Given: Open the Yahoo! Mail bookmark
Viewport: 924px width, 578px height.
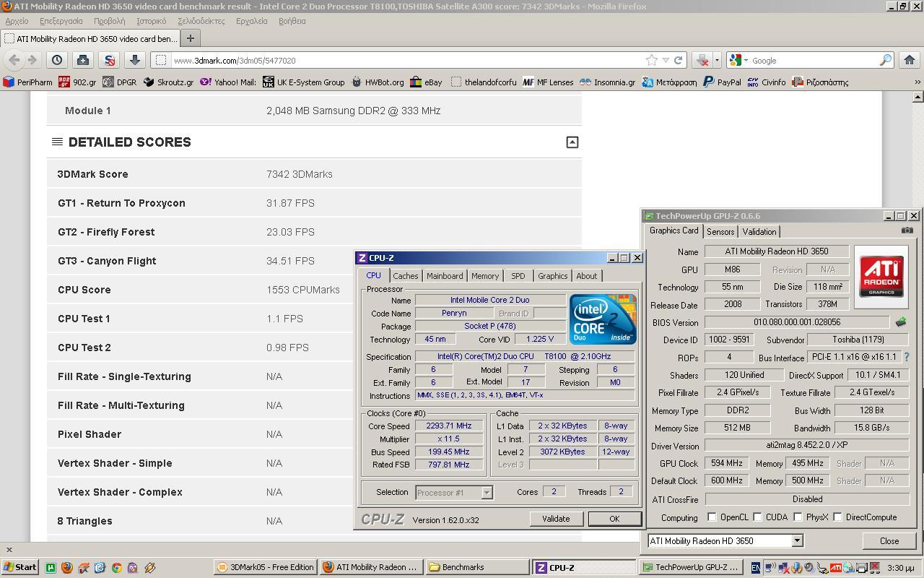Looking at the screenshot, I should point(228,82).
